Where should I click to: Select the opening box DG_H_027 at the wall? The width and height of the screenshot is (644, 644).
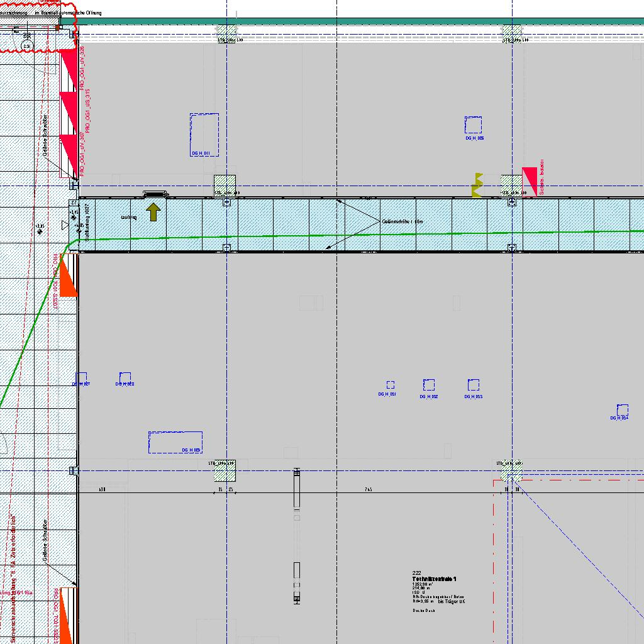81,377
